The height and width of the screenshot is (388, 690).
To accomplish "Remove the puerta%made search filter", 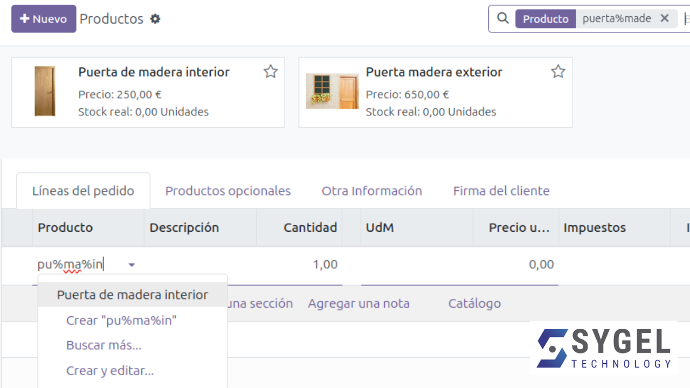I will [664, 18].
